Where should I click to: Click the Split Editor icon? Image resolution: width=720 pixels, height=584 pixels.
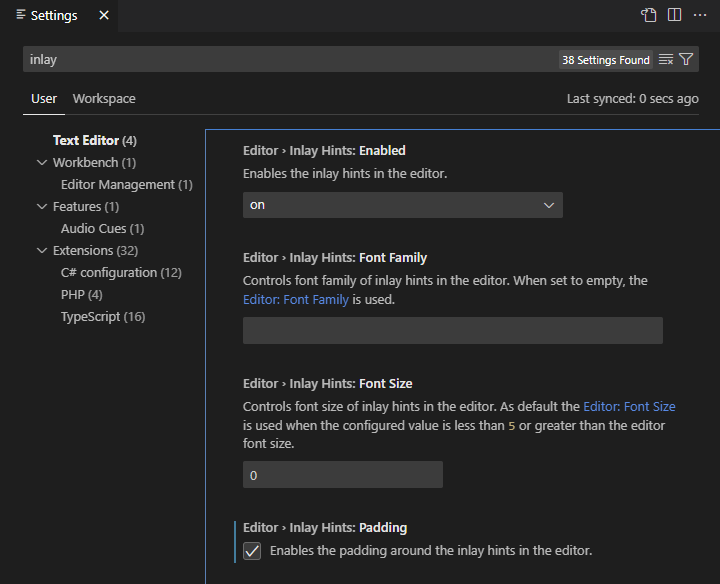coord(675,15)
